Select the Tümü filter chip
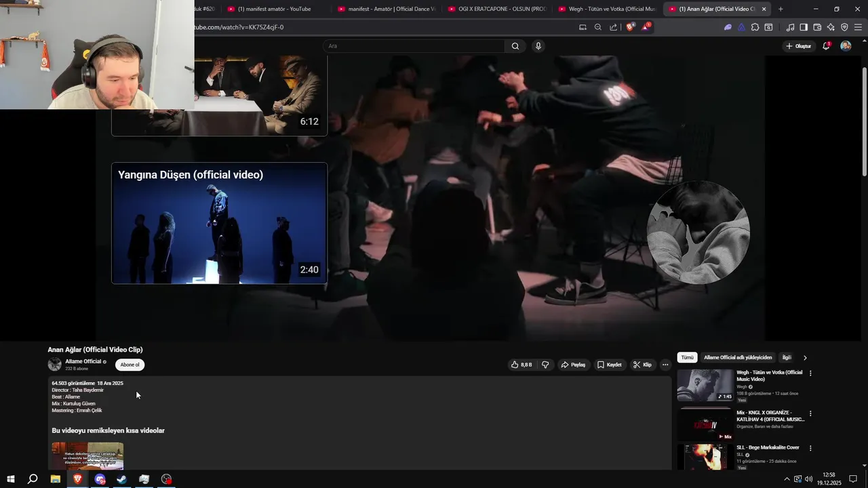This screenshot has width=868, height=488. click(x=687, y=357)
